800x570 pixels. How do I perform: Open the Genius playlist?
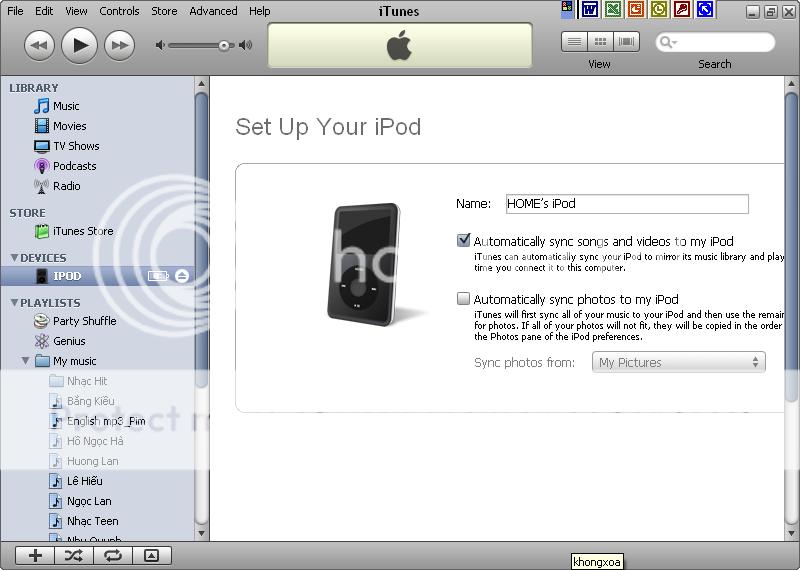pyautogui.click(x=69, y=341)
